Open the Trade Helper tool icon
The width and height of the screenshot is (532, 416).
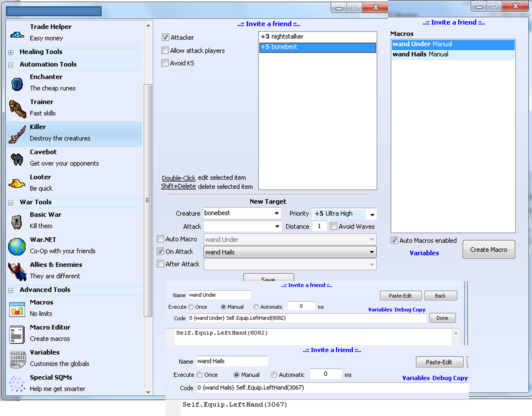[x=17, y=34]
